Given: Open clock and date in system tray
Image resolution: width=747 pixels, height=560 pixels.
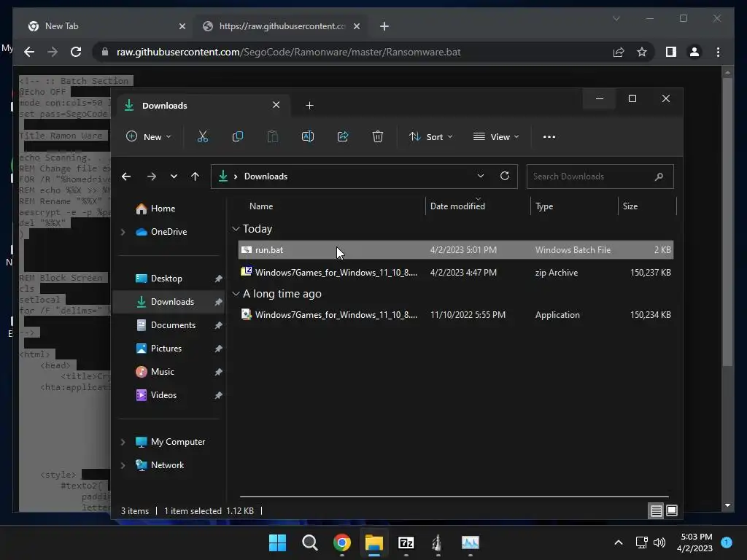Looking at the screenshot, I should tap(694, 542).
